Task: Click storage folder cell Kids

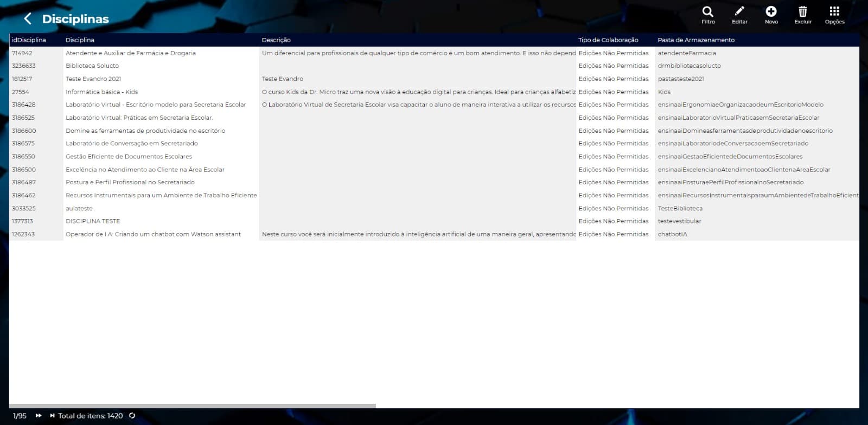Action: tap(664, 92)
